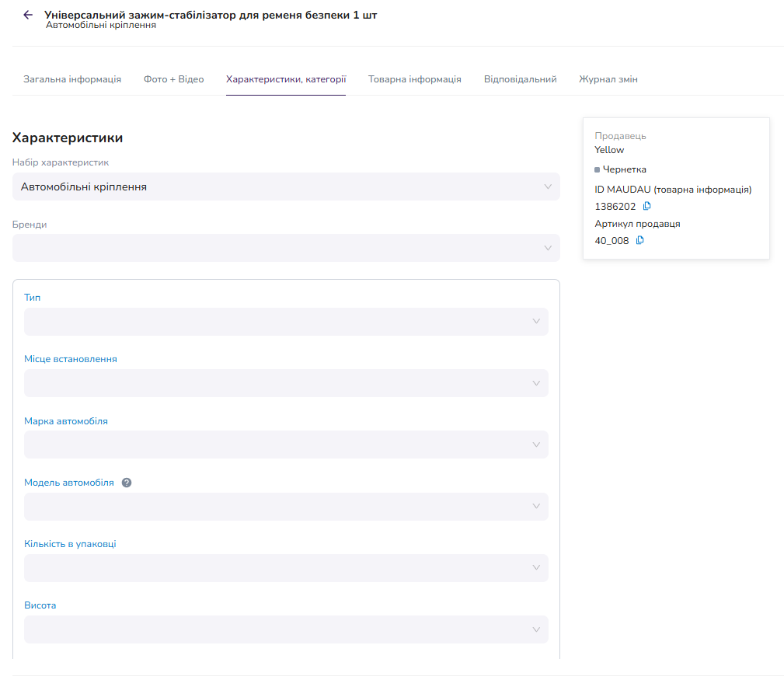Open the Марка автомобіля dropdown
Viewport: 784px width, 680px height.
click(286, 445)
